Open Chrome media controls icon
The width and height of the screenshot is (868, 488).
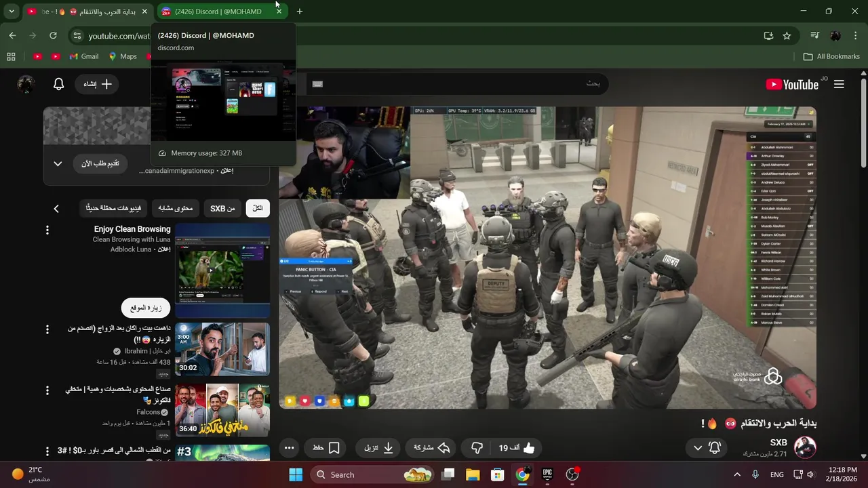point(815,36)
